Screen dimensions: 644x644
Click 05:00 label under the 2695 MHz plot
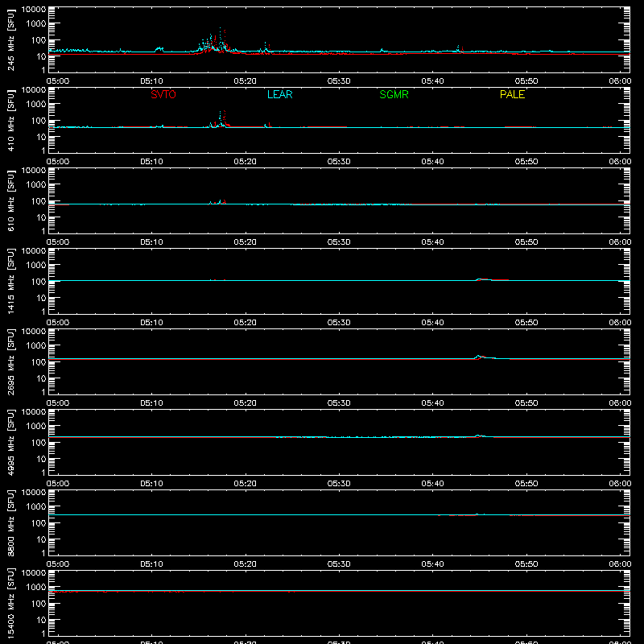tap(58, 403)
